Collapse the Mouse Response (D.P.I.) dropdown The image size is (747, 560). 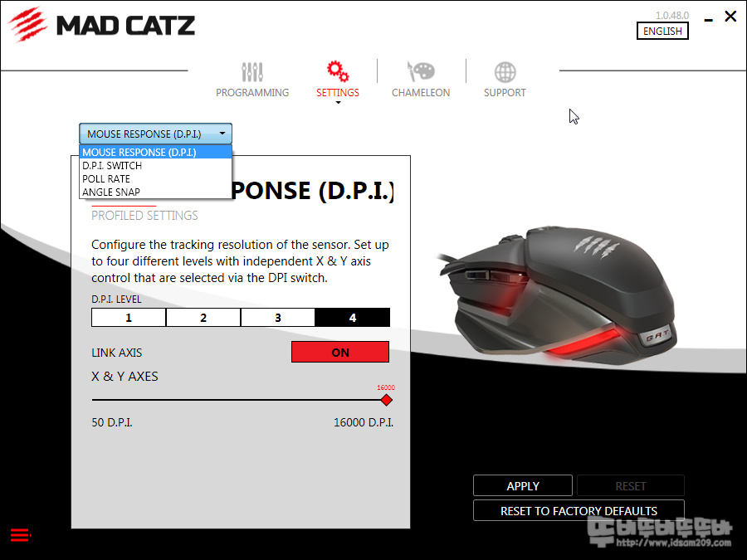click(x=156, y=134)
